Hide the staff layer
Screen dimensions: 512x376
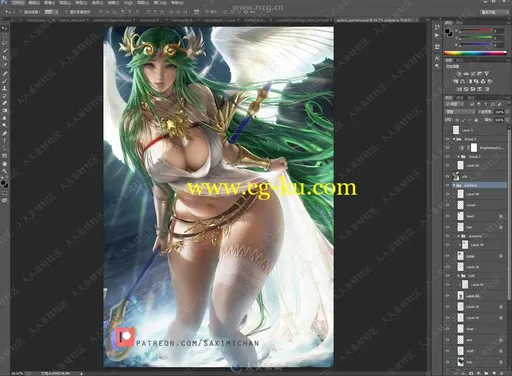coord(448,351)
